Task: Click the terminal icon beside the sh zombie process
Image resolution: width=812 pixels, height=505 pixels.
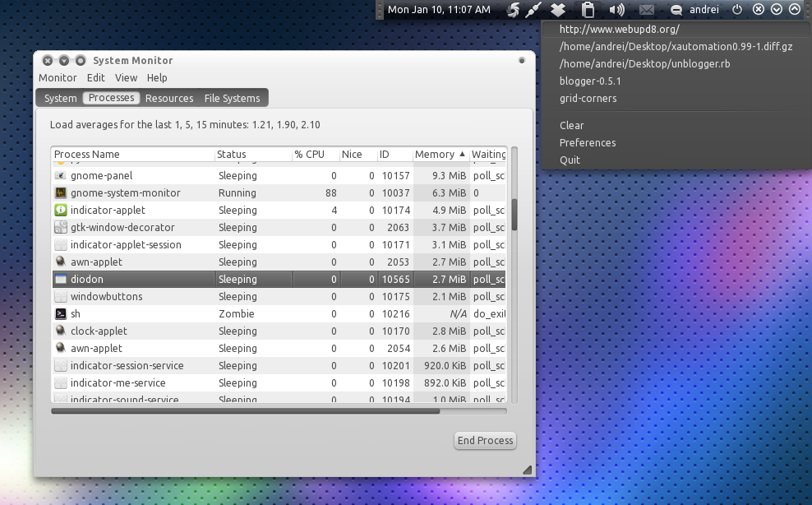Action: pos(61,313)
